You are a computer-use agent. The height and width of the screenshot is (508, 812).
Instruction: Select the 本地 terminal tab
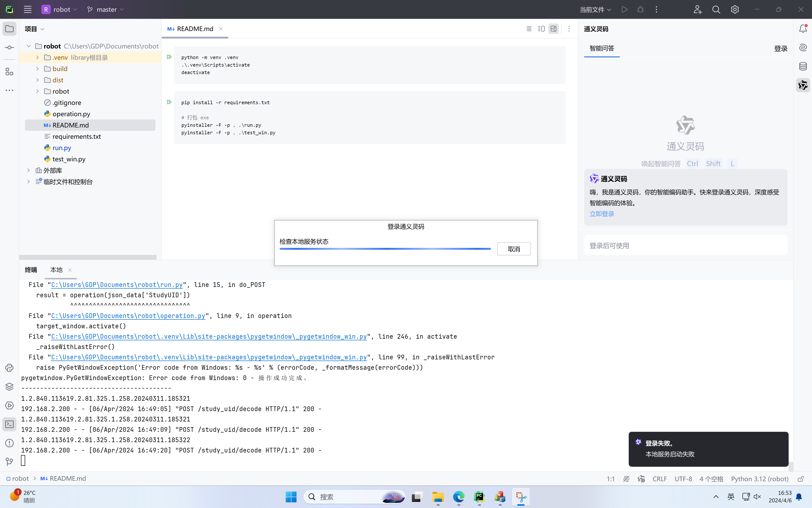coord(56,270)
